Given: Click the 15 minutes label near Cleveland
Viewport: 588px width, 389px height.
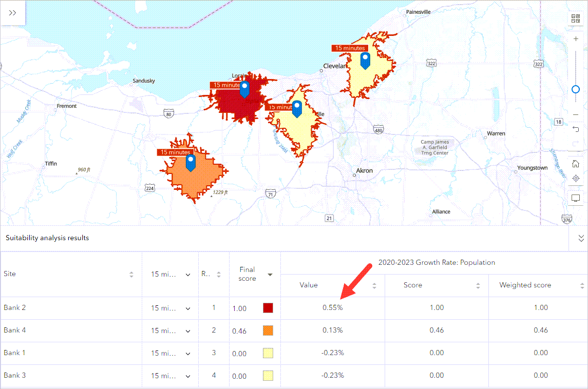Looking at the screenshot, I should click(x=350, y=48).
